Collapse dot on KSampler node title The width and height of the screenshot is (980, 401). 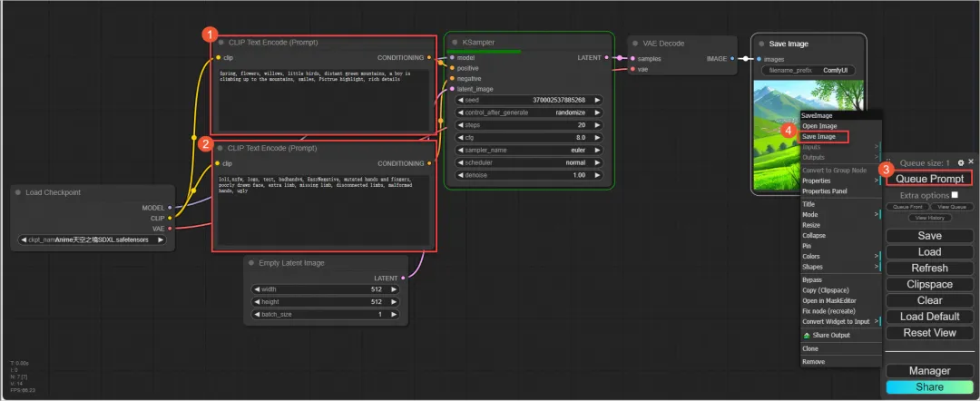pos(455,43)
